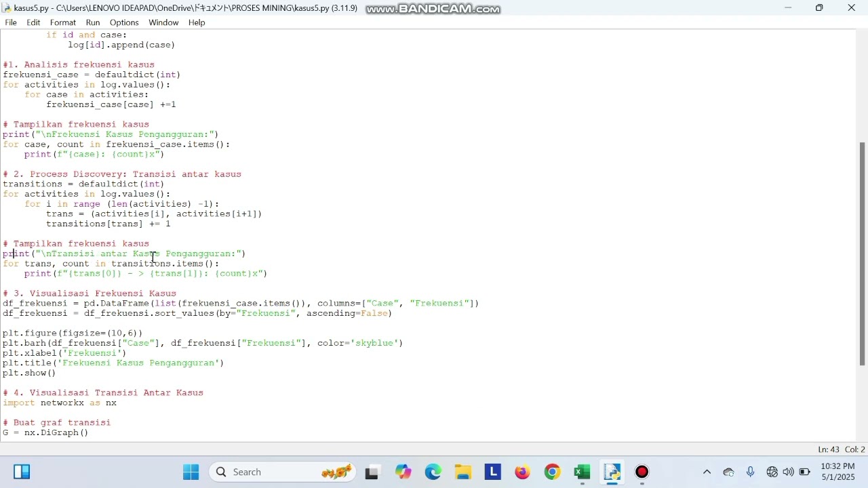
Task: Open the Options menu
Action: (124, 22)
